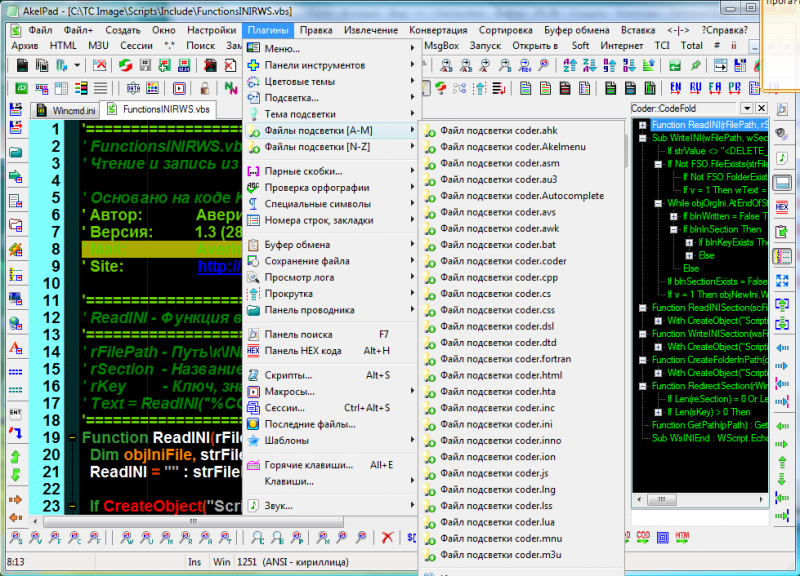Viewport: 800px width, 576px height.
Task: Click the padlock read-only icon in toolbar
Action: (x=205, y=88)
